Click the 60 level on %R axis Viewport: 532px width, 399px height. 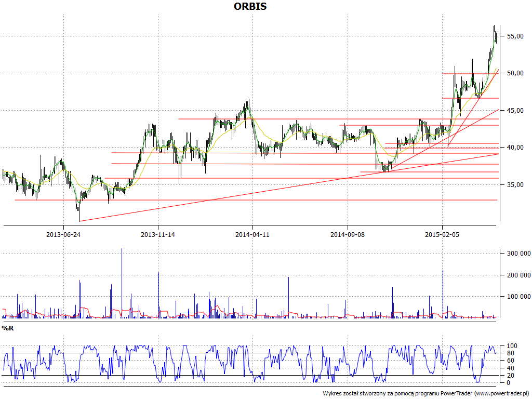[x=512, y=361]
